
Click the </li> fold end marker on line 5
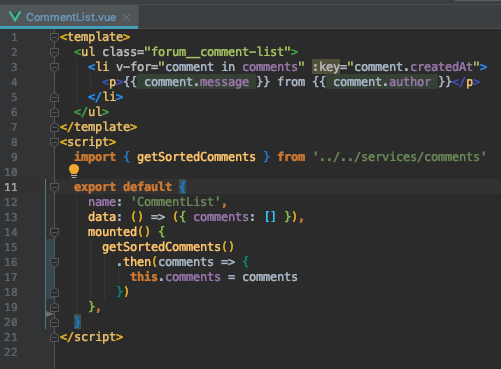[54, 97]
